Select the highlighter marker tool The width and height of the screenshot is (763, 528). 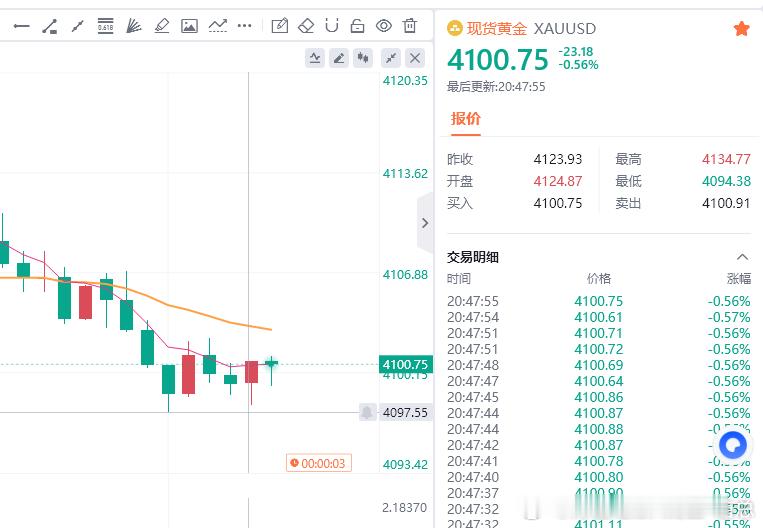click(x=162, y=25)
